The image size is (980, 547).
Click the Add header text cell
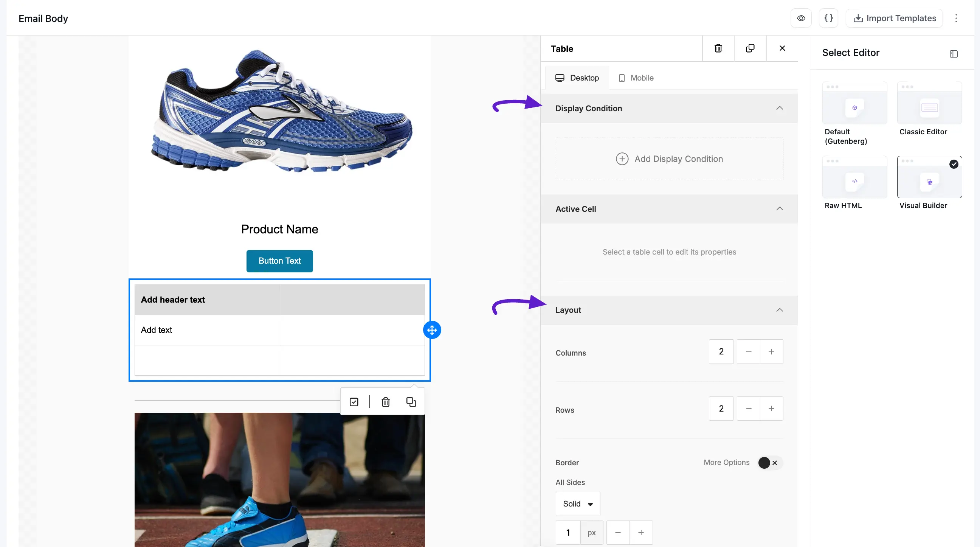pyautogui.click(x=207, y=300)
